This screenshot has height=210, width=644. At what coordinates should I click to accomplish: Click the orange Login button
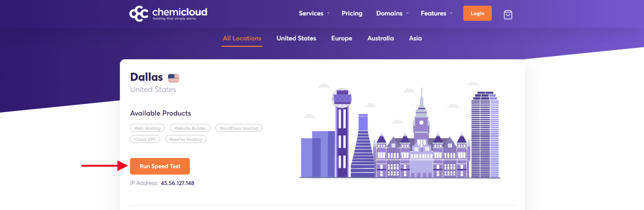[x=477, y=13]
